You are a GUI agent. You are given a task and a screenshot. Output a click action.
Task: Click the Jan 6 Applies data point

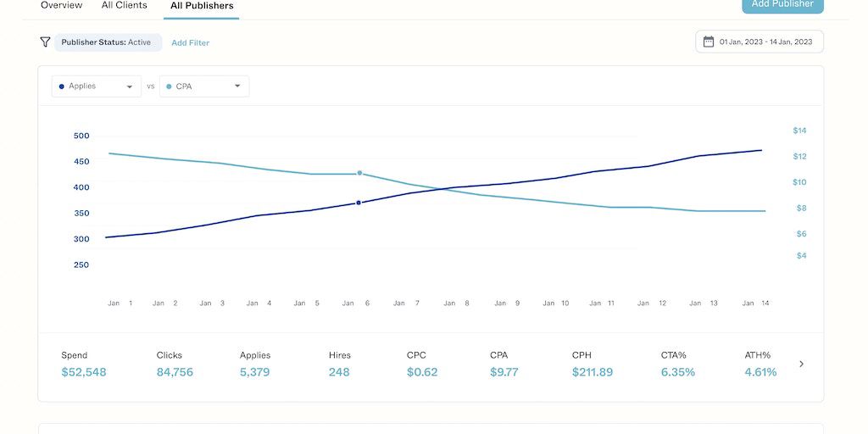(359, 203)
